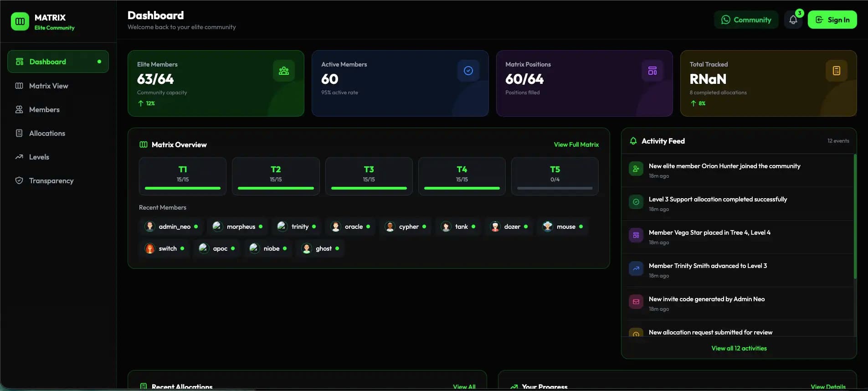Screen dimensions: 868x391
Task: Click the Active Members checkmark icon
Action: click(x=468, y=71)
